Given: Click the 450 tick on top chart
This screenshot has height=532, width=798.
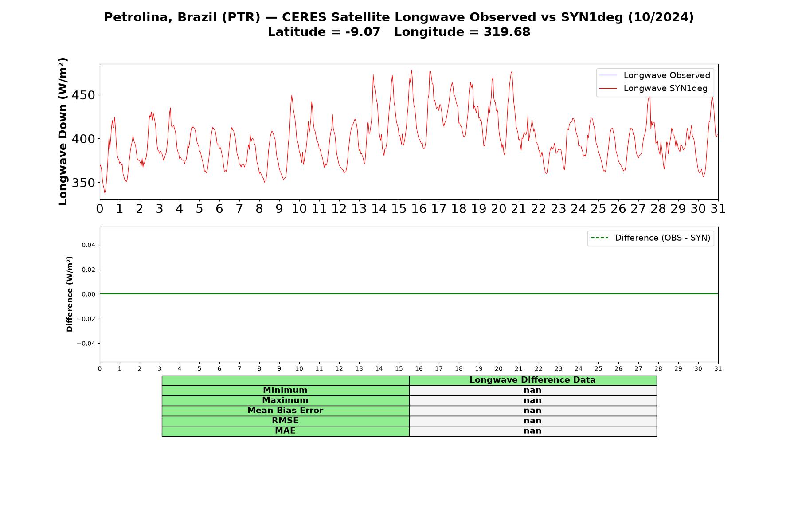Looking at the screenshot, I should pos(83,95).
